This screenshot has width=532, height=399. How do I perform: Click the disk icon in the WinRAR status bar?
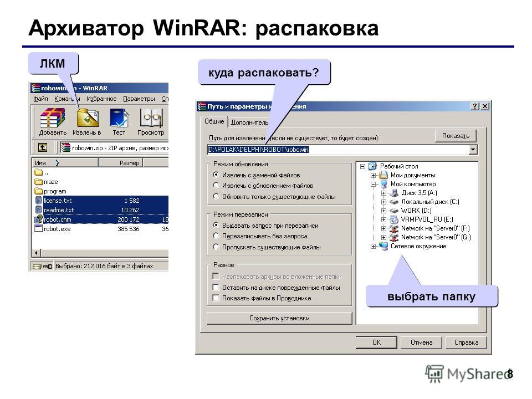37,267
